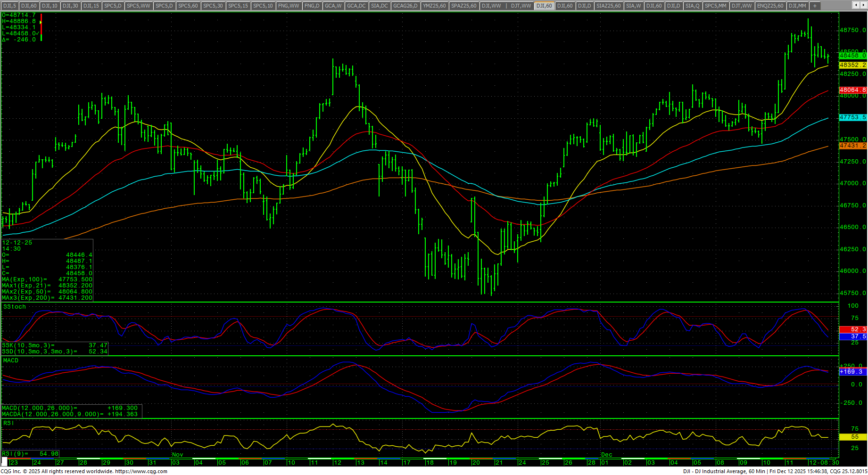Select the RSI pane title label
The height and width of the screenshot is (475, 868).
(8, 423)
